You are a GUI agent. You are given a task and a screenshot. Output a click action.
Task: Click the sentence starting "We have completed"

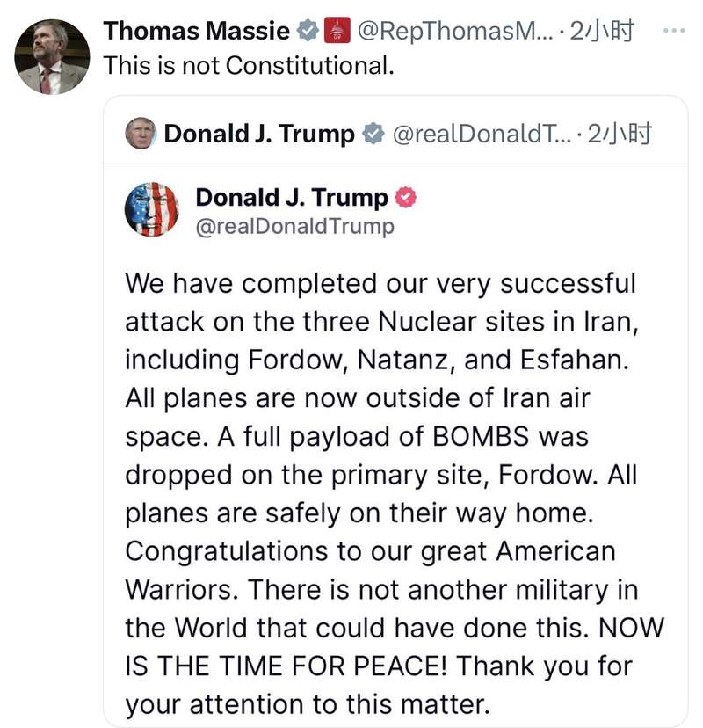(380, 284)
